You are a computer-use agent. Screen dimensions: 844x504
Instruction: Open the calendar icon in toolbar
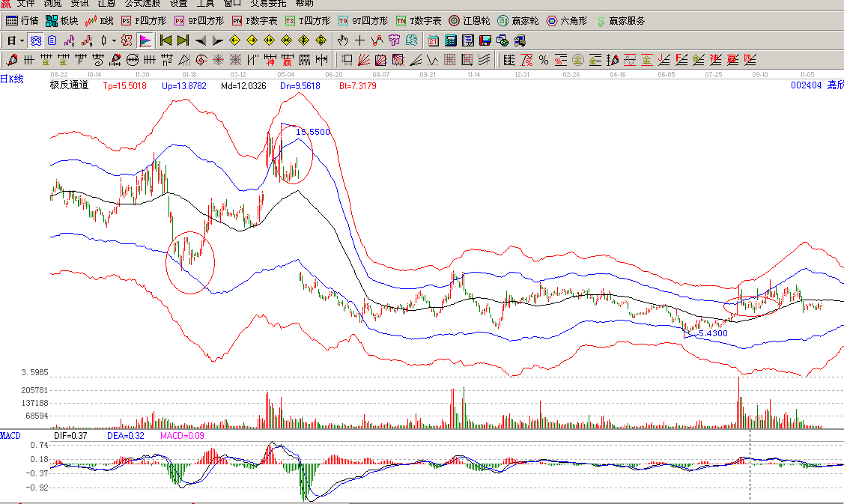click(x=434, y=40)
